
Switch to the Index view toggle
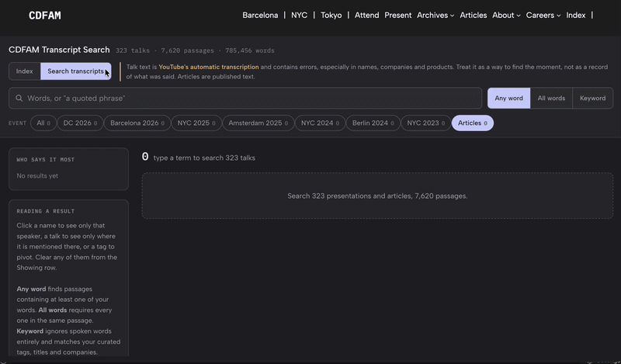coord(25,71)
